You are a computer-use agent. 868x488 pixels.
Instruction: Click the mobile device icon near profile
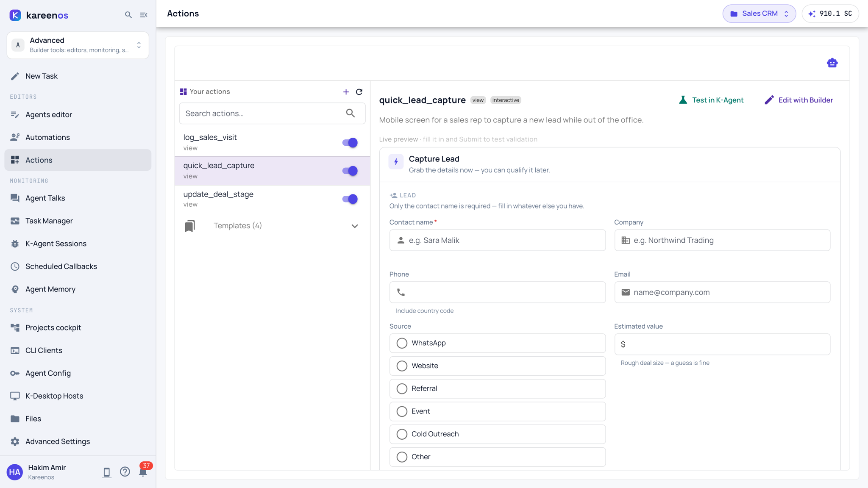point(106,472)
